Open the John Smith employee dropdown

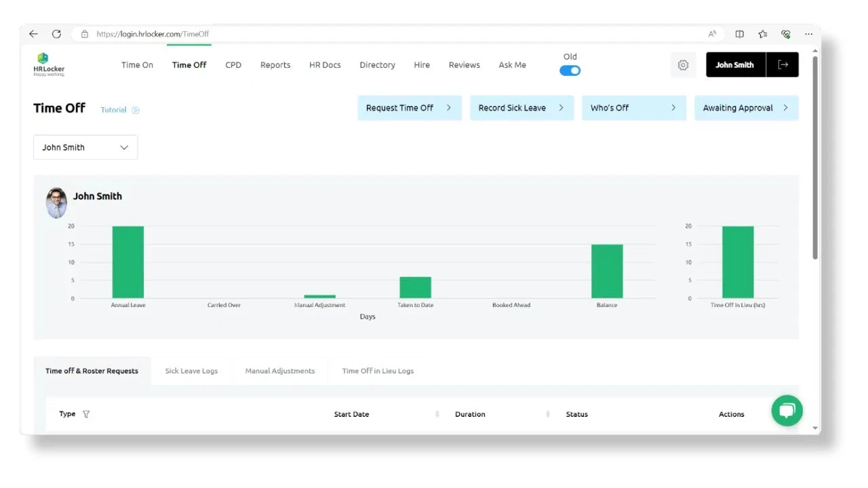point(85,148)
